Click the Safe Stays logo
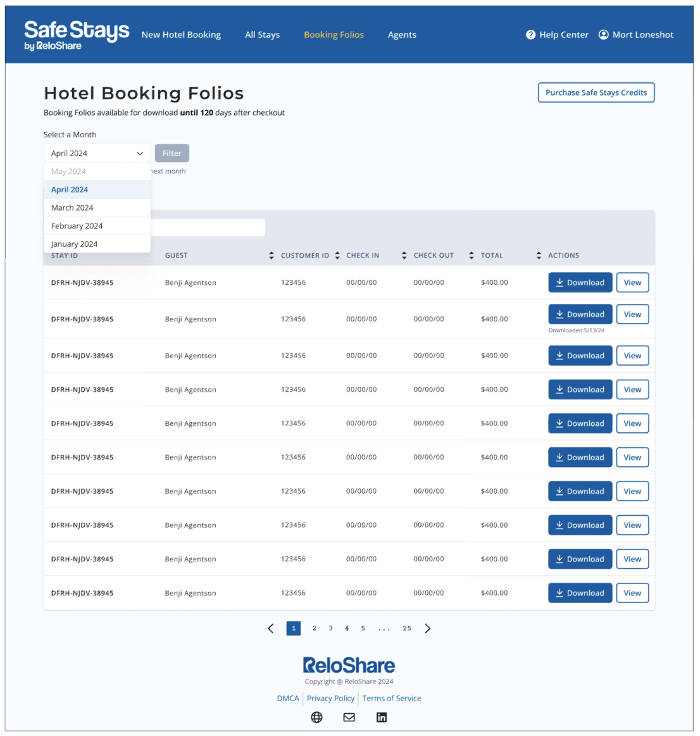700x736 pixels. (x=76, y=35)
